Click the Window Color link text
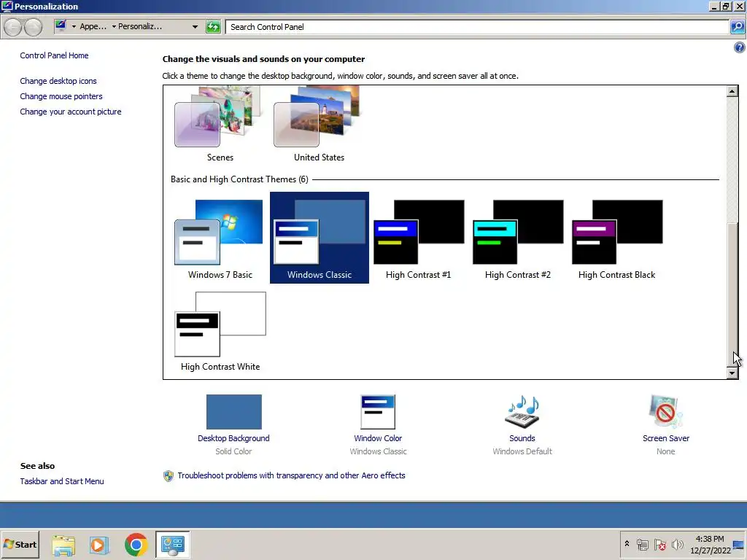Viewport: 747px width, 560px height. 378,438
